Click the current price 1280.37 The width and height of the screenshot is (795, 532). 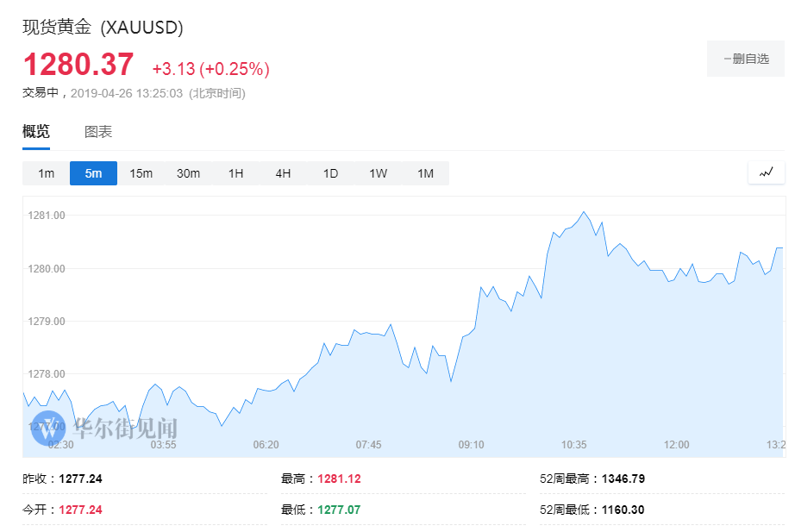(78, 66)
